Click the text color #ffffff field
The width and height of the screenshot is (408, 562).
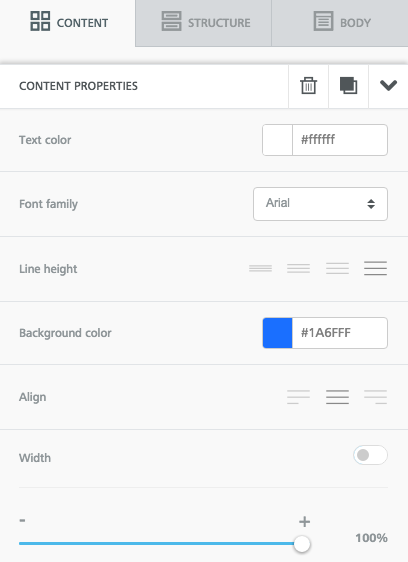(340, 140)
